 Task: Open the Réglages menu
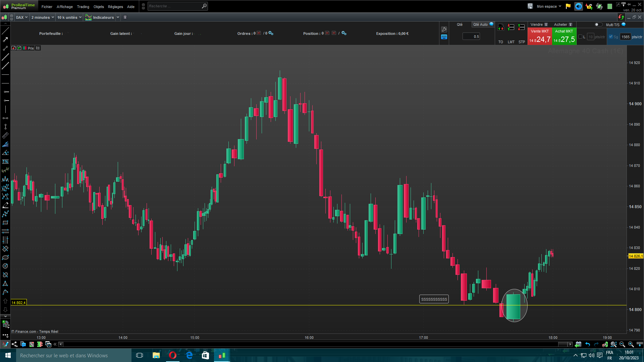[115, 7]
